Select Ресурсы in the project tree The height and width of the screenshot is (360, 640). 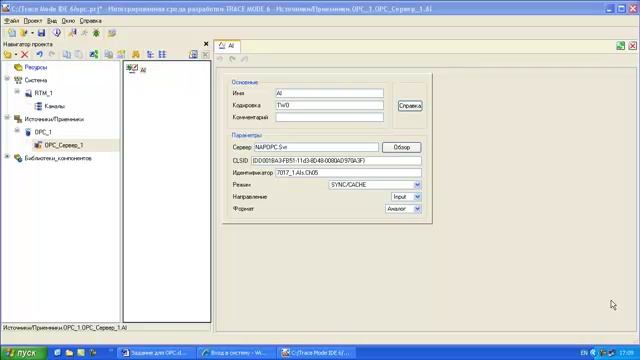(36, 67)
